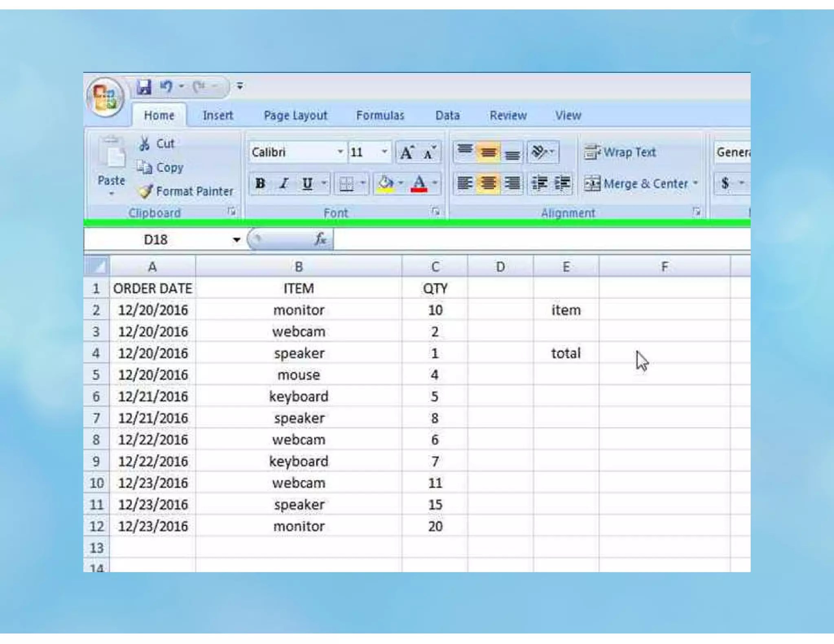834x644 pixels.
Task: Select cell containing 'total' in column E
Action: [x=566, y=353]
